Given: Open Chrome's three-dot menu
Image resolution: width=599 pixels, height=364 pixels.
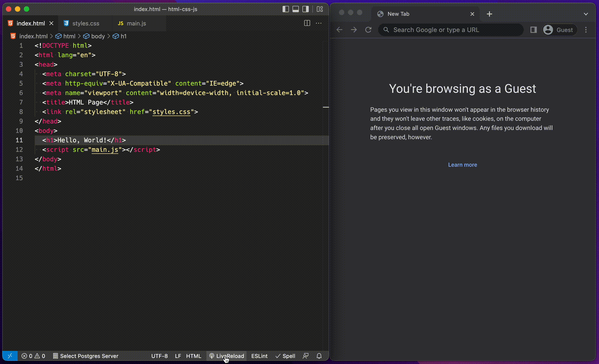Looking at the screenshot, I should pos(586,30).
